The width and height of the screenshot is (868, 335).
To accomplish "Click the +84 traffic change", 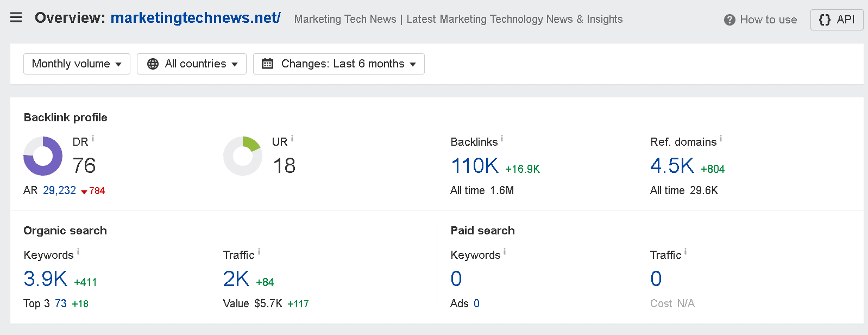I will pyautogui.click(x=265, y=282).
